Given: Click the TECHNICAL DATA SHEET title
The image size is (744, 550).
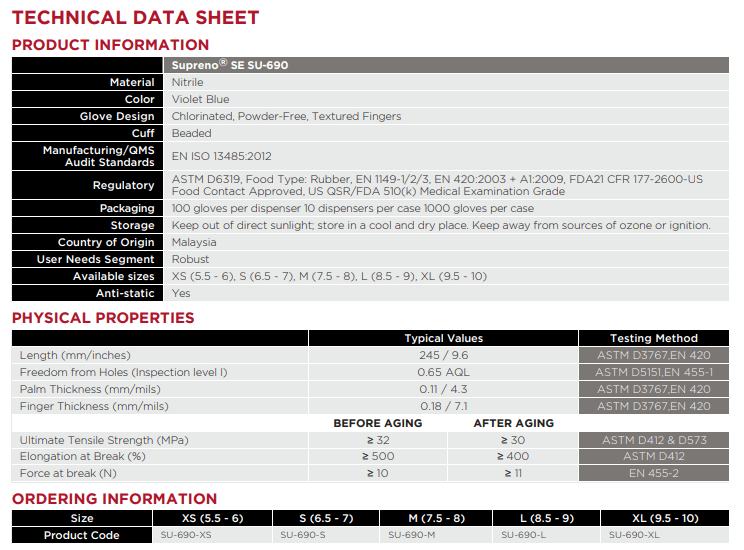Looking at the screenshot, I should point(135,18).
